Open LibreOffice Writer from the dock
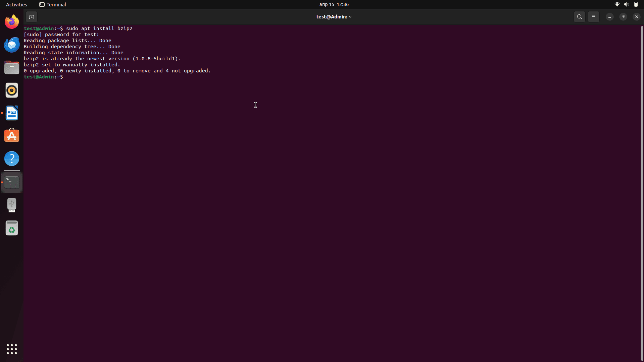The image size is (644, 362). (x=12, y=113)
